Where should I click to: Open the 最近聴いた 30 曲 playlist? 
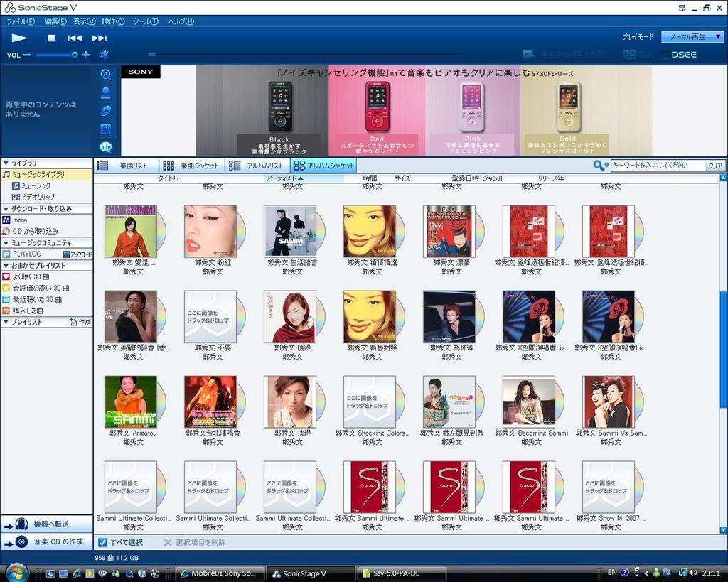click(33, 299)
